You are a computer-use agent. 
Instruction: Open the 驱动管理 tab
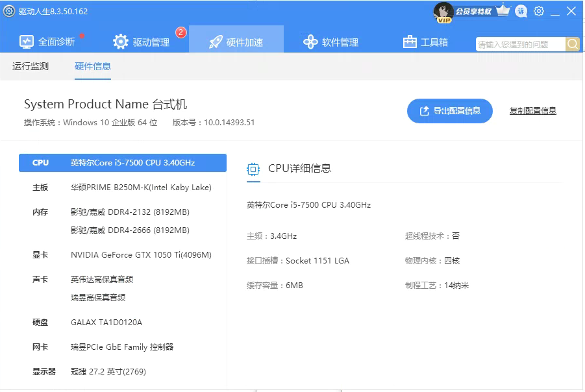[x=141, y=42]
